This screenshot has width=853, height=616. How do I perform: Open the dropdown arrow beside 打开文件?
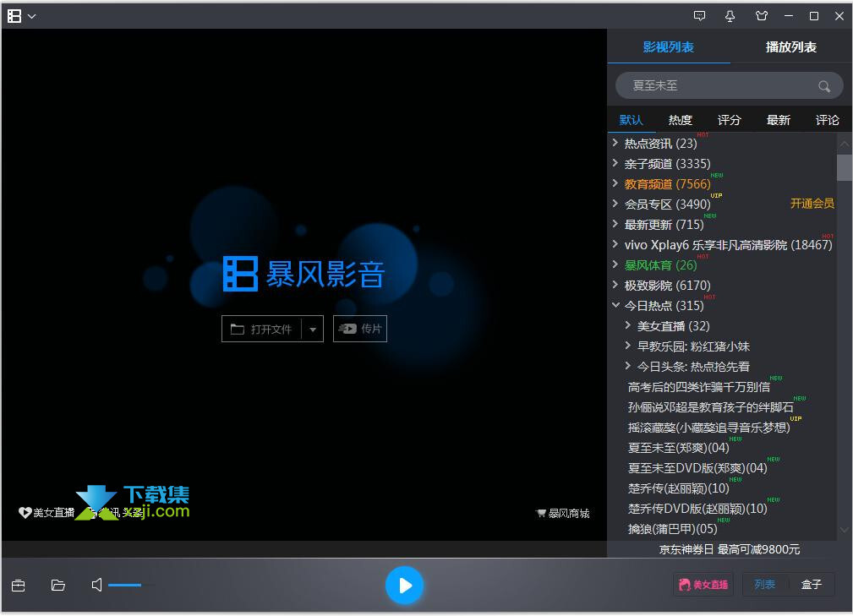point(312,329)
